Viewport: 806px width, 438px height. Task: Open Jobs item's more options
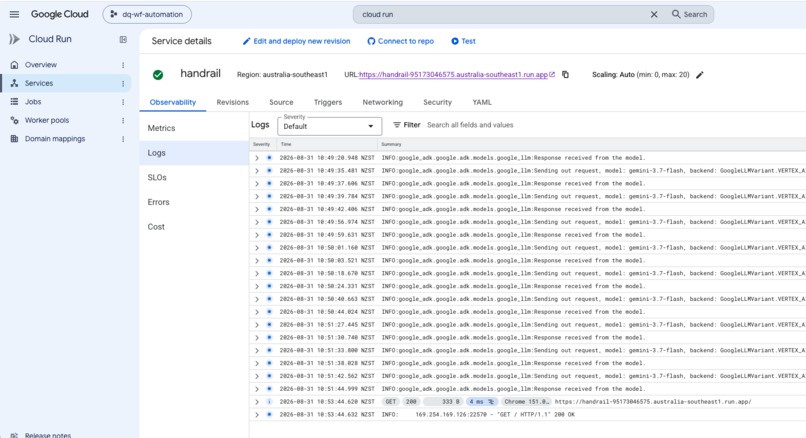tap(123, 102)
